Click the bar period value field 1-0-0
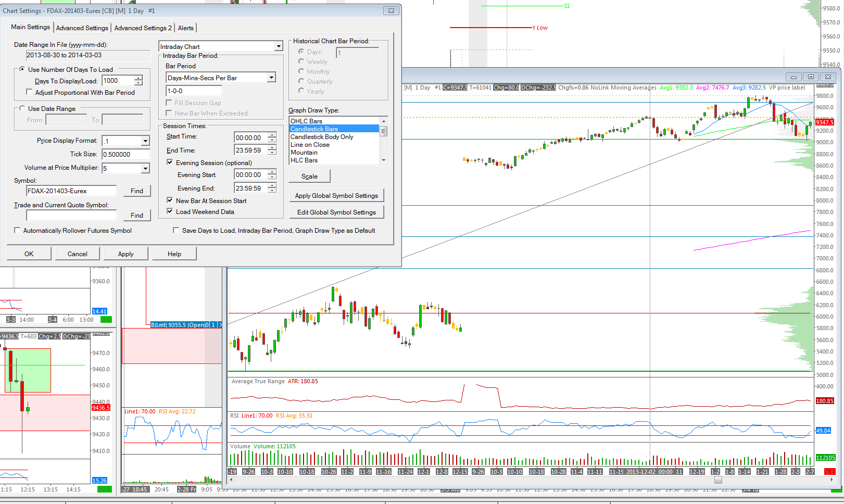Screen dimensions: 844x504 coord(194,91)
